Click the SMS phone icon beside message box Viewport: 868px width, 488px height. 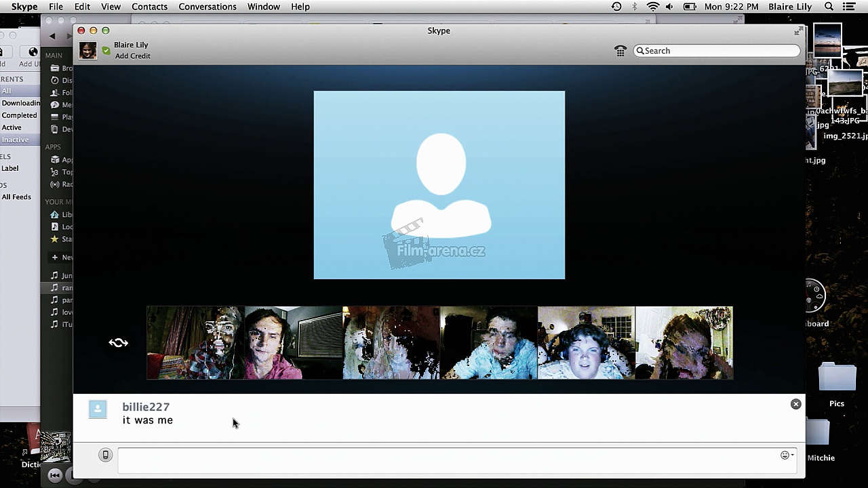pos(105,455)
